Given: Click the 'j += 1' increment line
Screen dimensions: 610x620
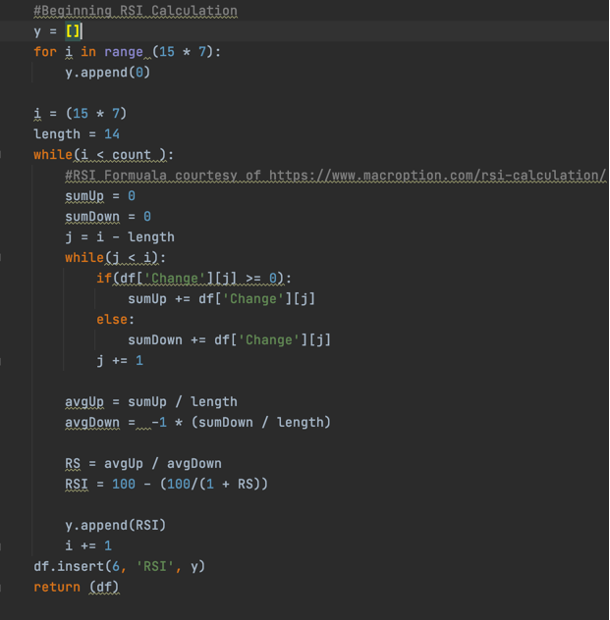Looking at the screenshot, I should tap(120, 360).
